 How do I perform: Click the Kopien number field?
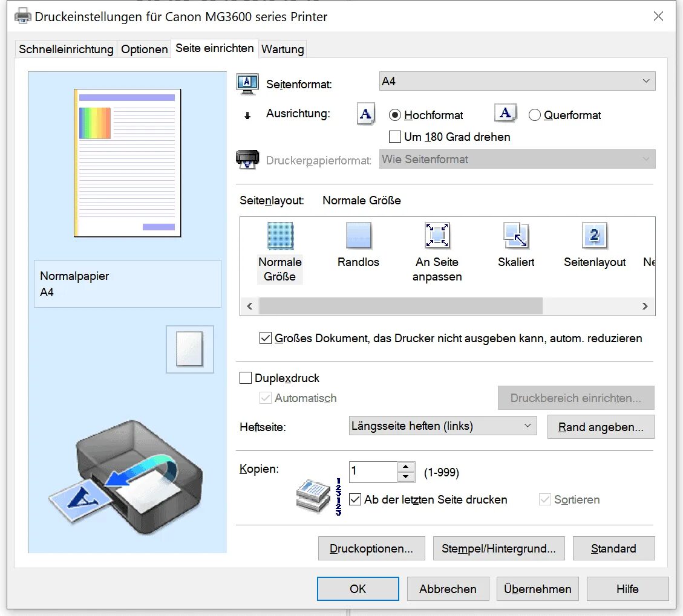(x=373, y=472)
